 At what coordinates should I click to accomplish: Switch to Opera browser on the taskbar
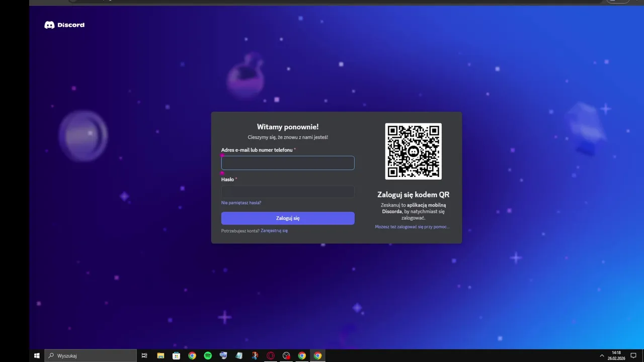click(271, 355)
